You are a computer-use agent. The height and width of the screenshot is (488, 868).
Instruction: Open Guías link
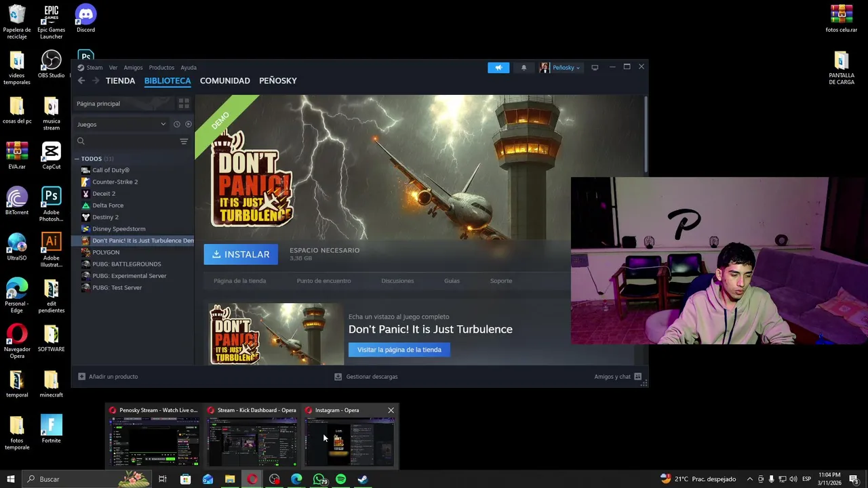click(452, 281)
